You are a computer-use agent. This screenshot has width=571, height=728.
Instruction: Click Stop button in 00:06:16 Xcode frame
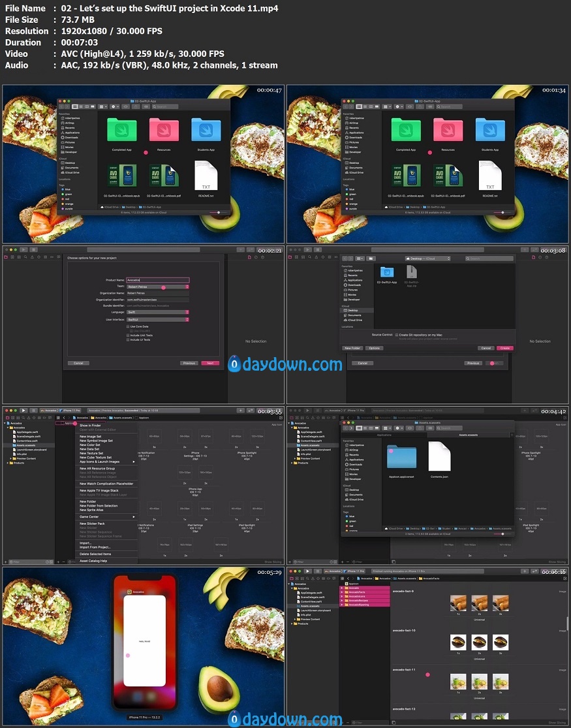click(x=318, y=571)
